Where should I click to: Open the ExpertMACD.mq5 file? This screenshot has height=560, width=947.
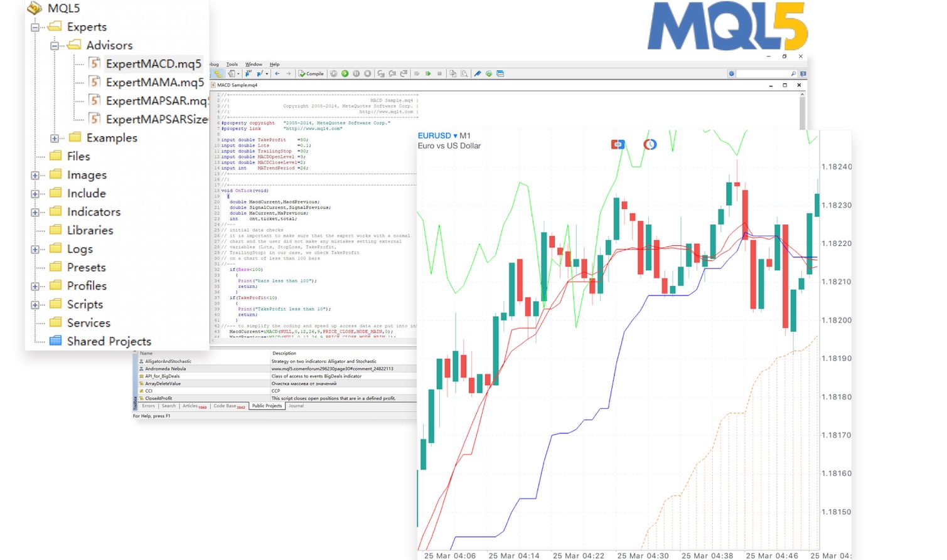coord(152,64)
